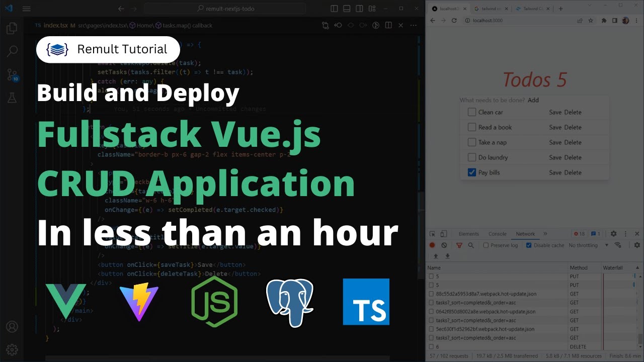644x362 pixels.
Task: Reload the localhost:3000 page
Action: (454, 21)
